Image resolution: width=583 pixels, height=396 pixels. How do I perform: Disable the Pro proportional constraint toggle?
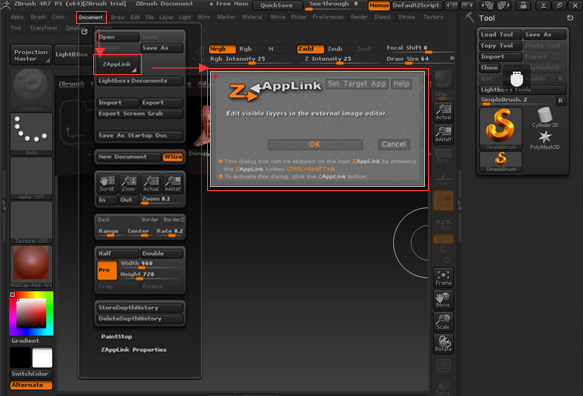107,270
